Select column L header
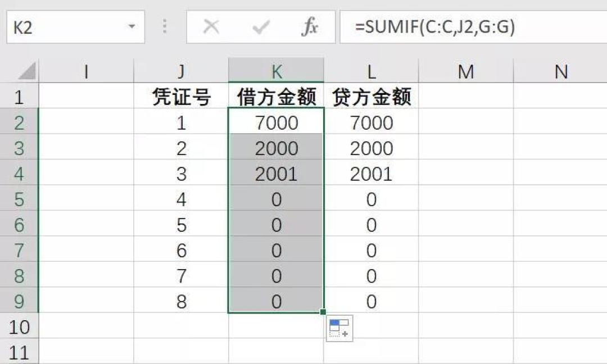 (372, 71)
